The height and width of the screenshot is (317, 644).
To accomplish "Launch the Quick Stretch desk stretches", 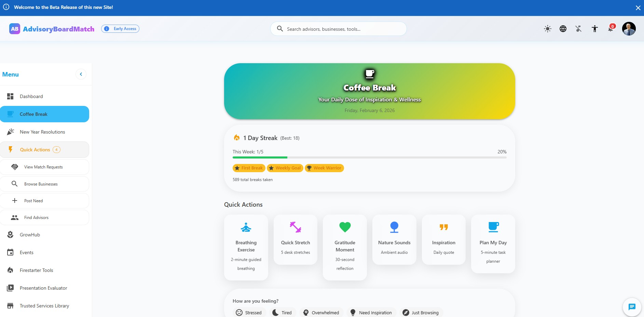I will tap(295, 239).
